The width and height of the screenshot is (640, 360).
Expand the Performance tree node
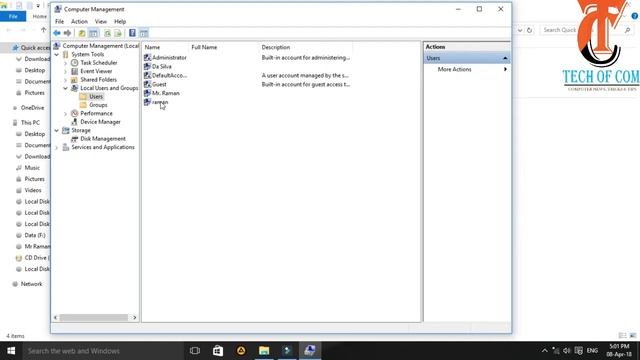click(x=65, y=113)
